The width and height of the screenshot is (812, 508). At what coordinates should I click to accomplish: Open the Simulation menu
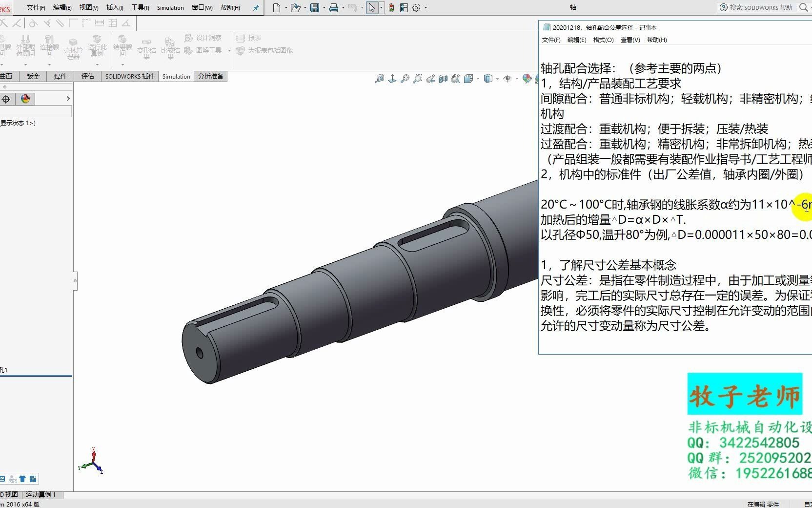(x=170, y=8)
